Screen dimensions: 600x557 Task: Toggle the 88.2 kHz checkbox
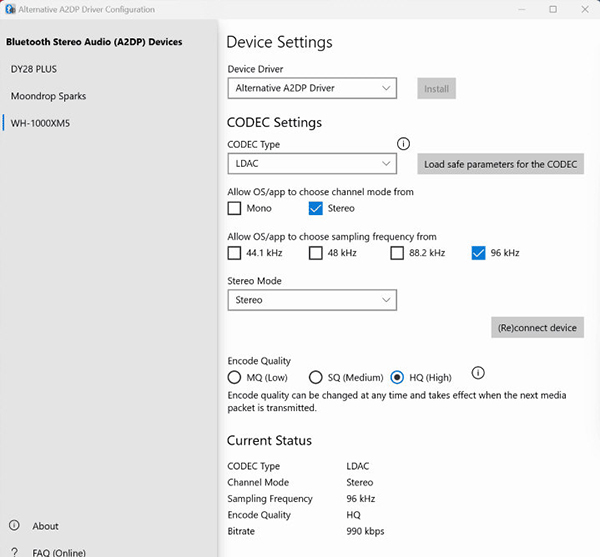pos(397,253)
